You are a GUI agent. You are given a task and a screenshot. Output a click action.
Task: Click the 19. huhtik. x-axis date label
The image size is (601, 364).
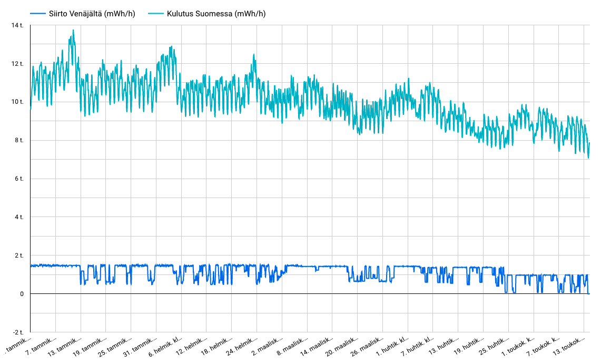tap(468, 346)
